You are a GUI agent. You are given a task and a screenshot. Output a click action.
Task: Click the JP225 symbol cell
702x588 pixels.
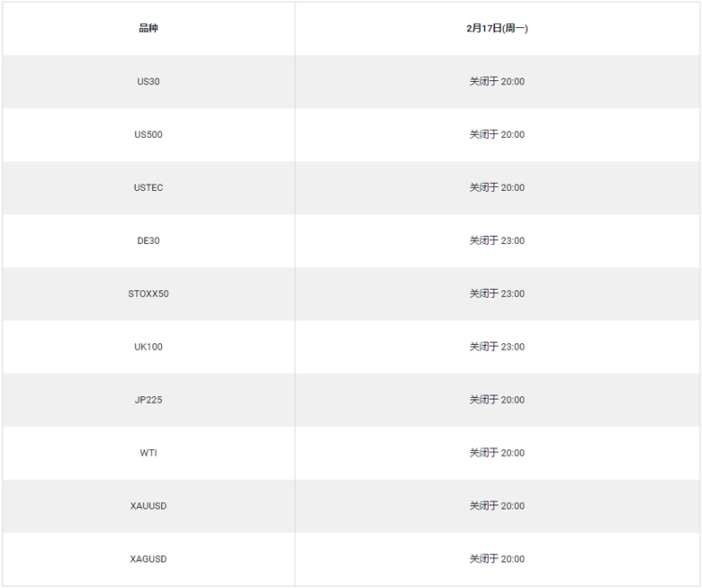point(148,400)
